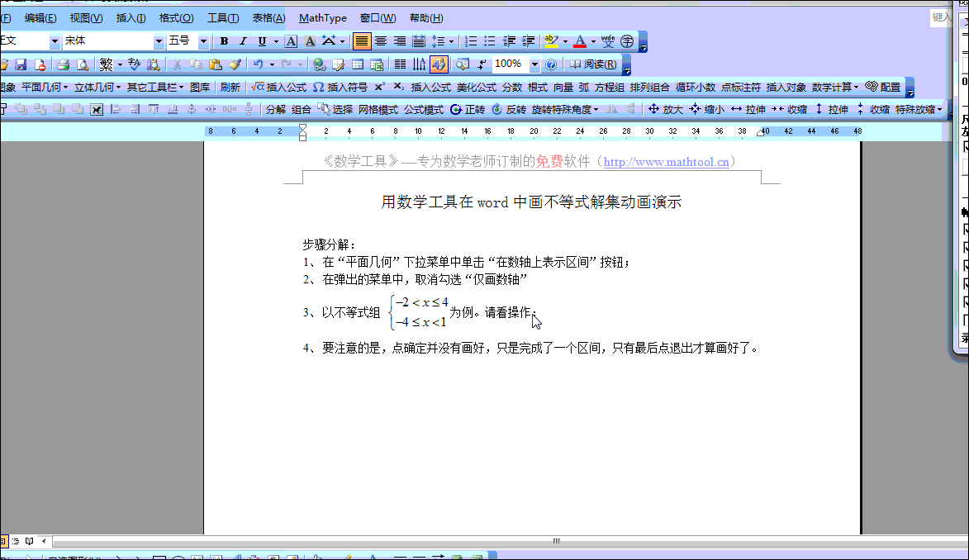Viewport: 969px width, 560px height.
Task: Open the font name dropdown 宋体
Action: point(159,41)
